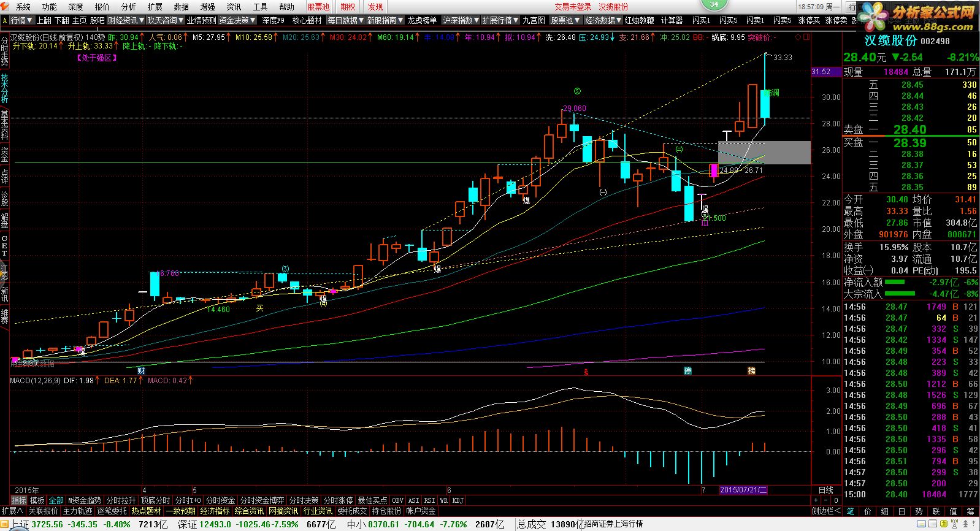This screenshot has width=980, height=531.
Task: Open the 值 value panel tab
Action: (x=953, y=511)
